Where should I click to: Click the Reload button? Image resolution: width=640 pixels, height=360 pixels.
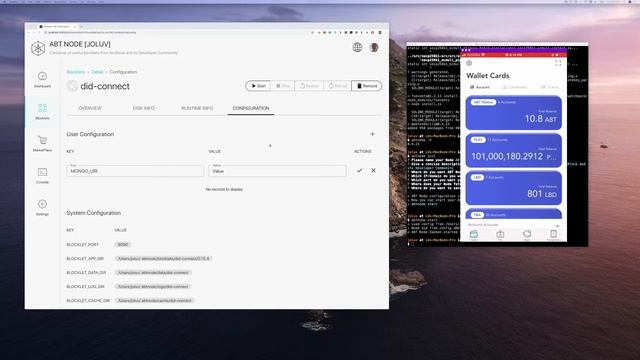[x=337, y=86]
